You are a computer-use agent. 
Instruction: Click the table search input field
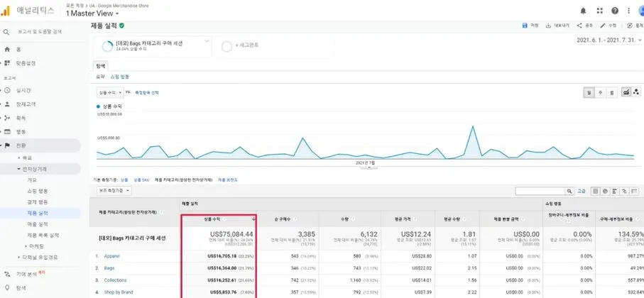tap(540, 192)
